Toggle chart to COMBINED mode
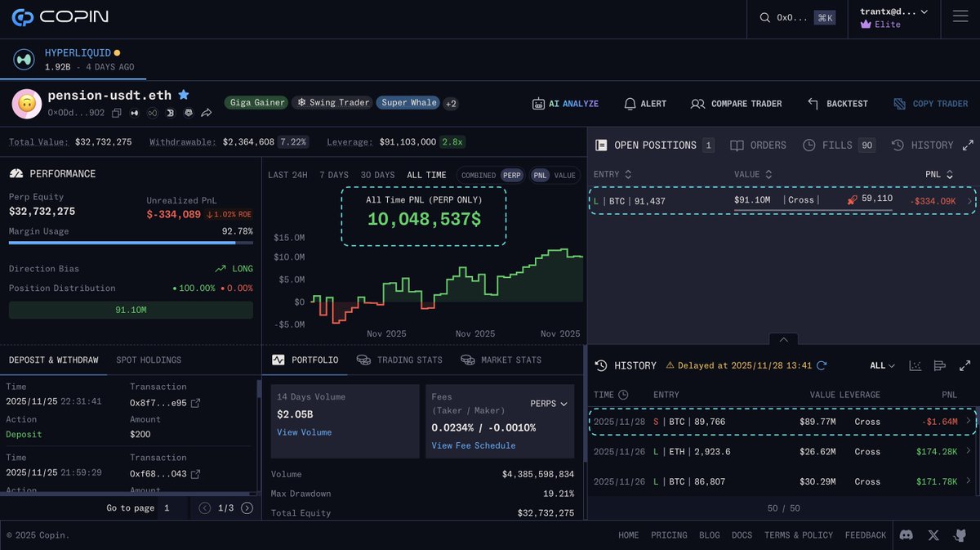The width and height of the screenshot is (980, 550). point(479,175)
